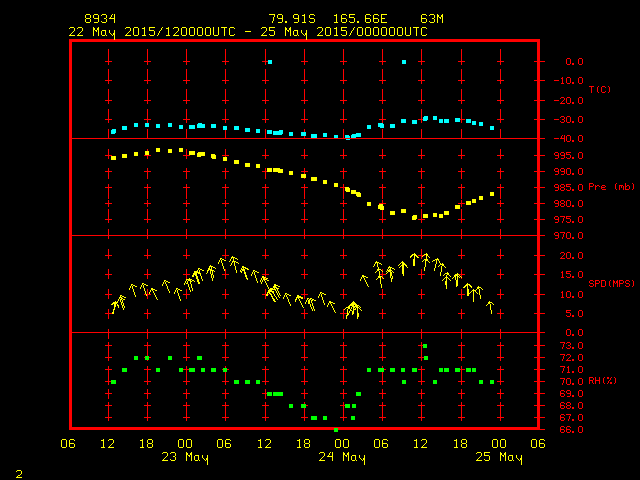Click the 69.0 humidity tick label

point(571,393)
